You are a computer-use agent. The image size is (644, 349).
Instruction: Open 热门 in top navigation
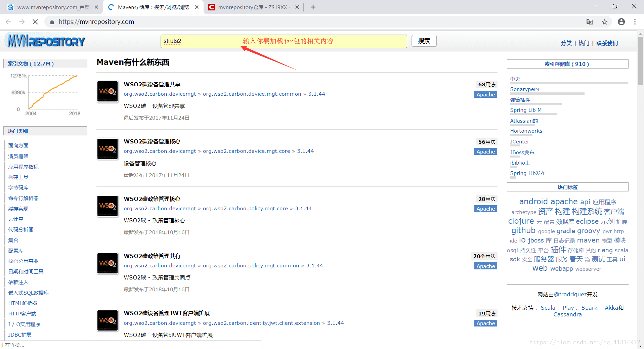coord(584,43)
